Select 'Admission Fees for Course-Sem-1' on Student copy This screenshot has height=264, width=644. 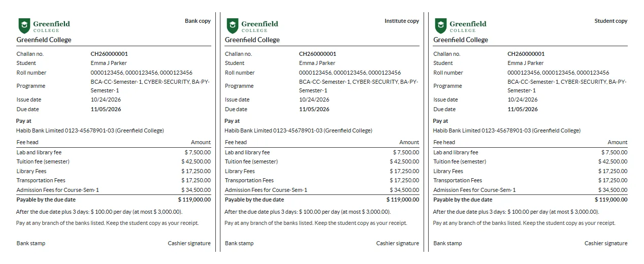pos(474,190)
